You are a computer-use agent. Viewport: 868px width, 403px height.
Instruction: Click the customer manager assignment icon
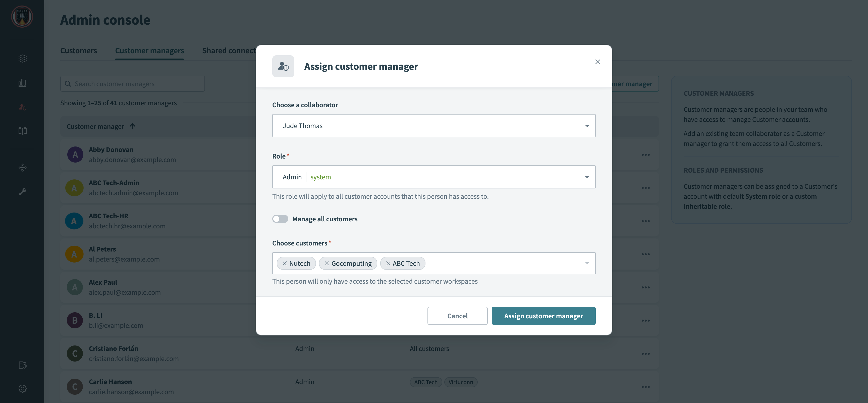pyautogui.click(x=283, y=66)
